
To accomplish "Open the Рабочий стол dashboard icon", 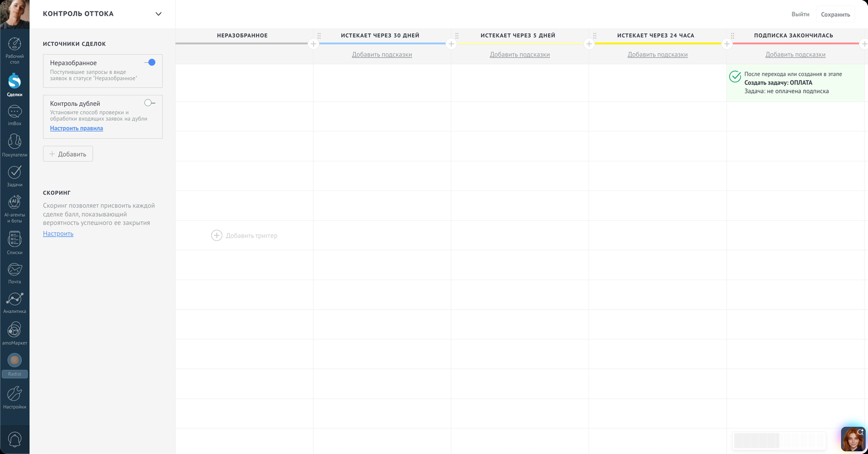I will (14, 51).
